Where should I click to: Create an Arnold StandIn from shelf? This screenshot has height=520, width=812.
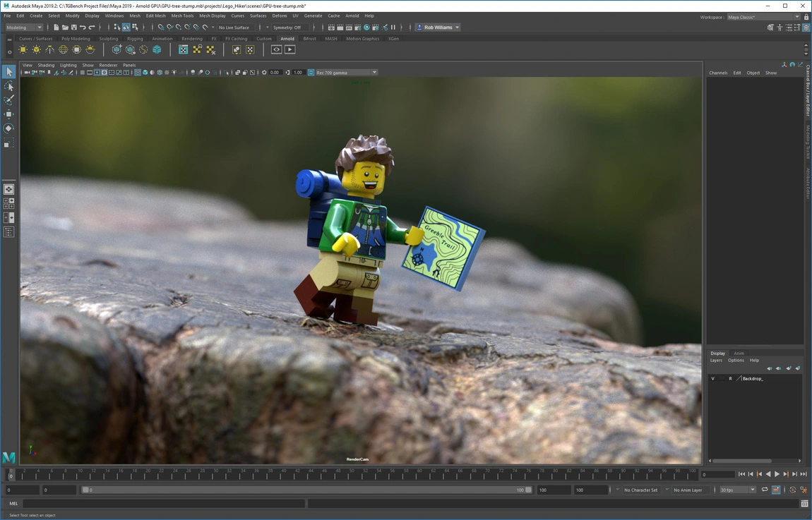click(x=117, y=49)
